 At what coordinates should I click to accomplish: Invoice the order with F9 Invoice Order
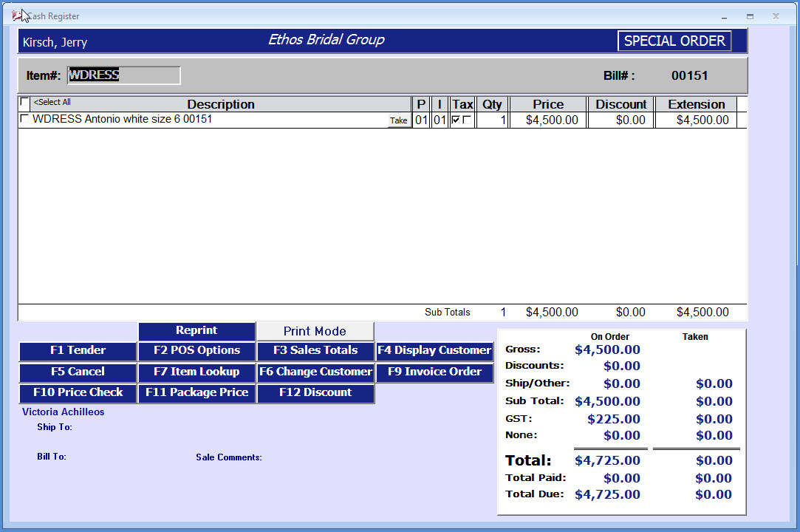tap(434, 373)
